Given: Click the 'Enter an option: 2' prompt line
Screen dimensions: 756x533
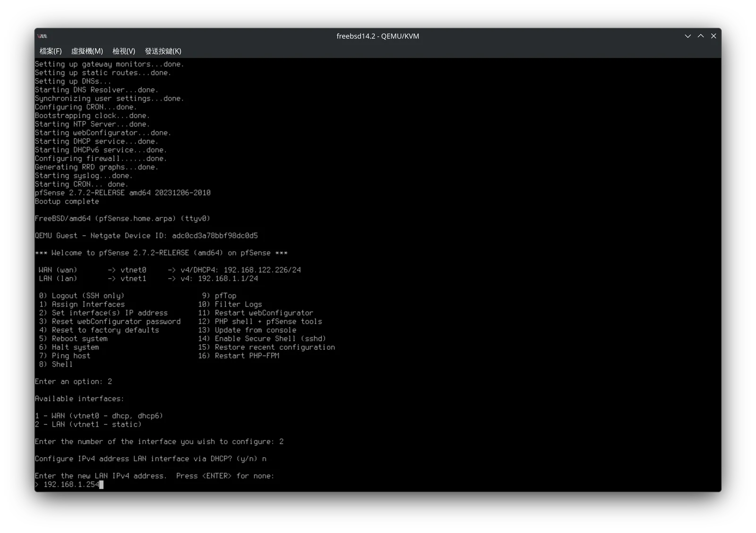Looking at the screenshot, I should tap(73, 381).
